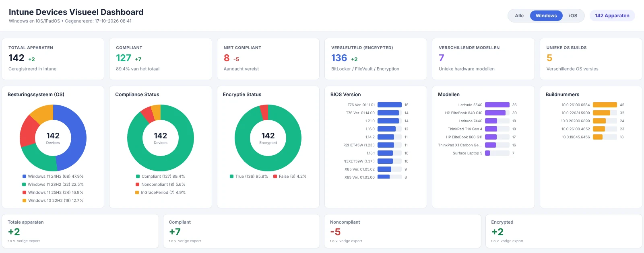644x253 pixels.
Task: Click the Latitude 7440 bar
Action: [x=491, y=121]
